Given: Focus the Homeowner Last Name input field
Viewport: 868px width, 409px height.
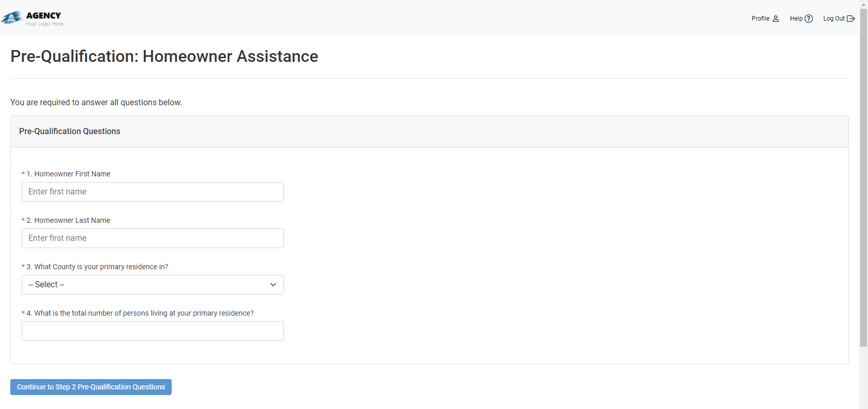Looking at the screenshot, I should (x=153, y=238).
